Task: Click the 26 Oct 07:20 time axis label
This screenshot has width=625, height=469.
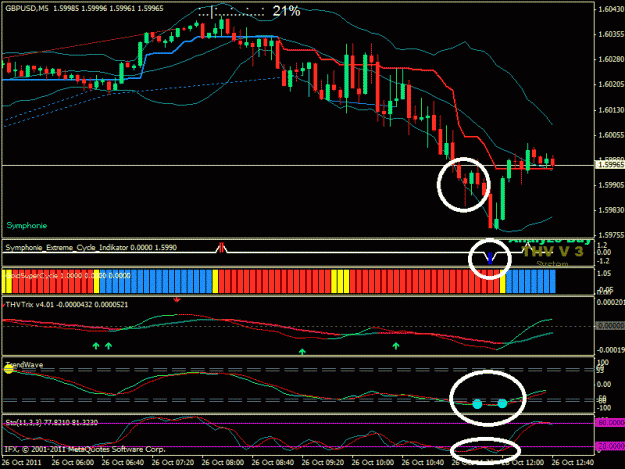Action: pyautogui.click(x=173, y=463)
